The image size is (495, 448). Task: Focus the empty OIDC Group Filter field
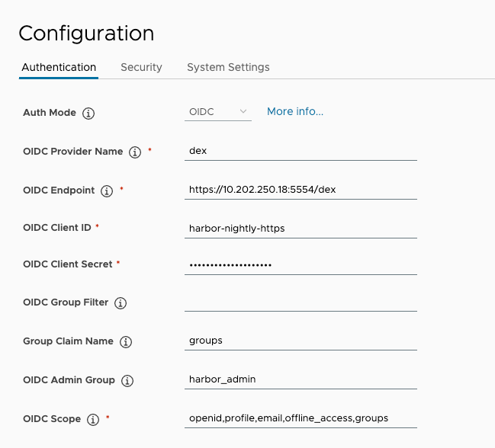click(x=301, y=302)
